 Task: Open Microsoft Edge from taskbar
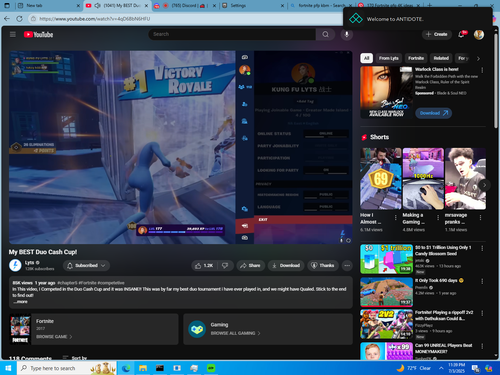[126, 368]
